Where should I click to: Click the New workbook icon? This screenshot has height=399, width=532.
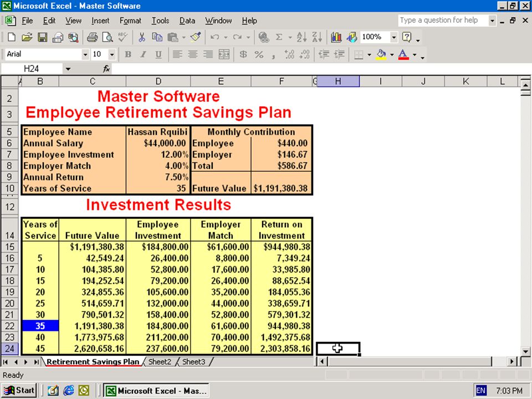(x=12, y=37)
